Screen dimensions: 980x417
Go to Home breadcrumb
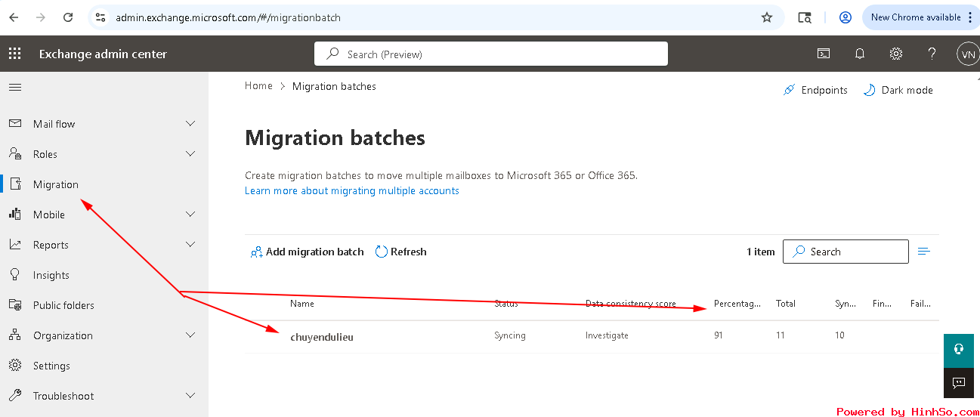click(258, 86)
